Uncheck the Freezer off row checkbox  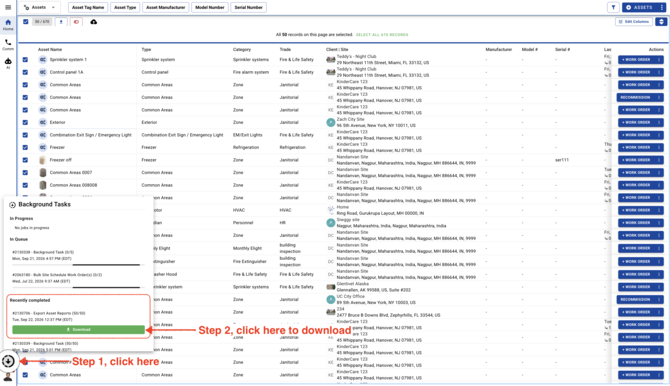[25, 160]
